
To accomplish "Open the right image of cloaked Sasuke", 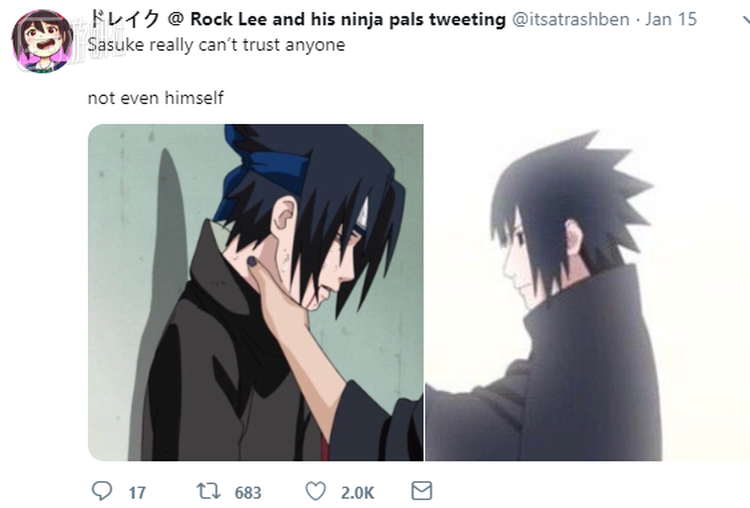I will click(x=587, y=292).
